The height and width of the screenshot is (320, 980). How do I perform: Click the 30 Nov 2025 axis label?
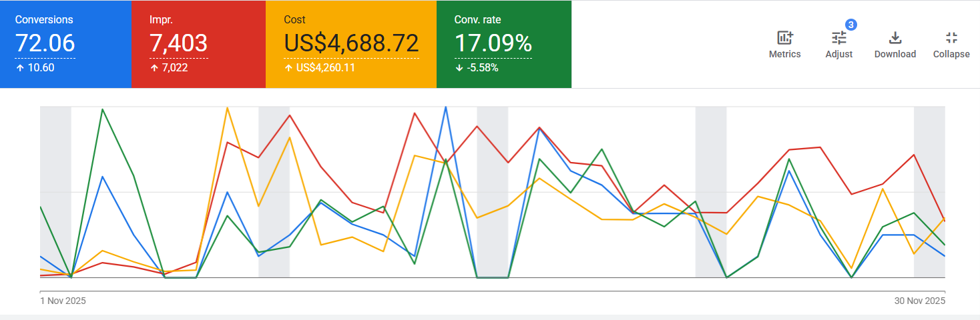click(x=919, y=301)
